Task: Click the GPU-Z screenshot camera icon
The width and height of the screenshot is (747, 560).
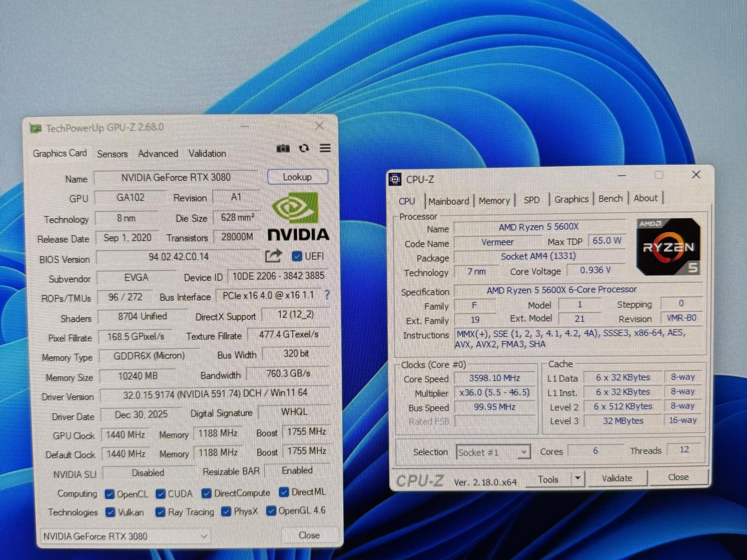Action: (x=283, y=148)
